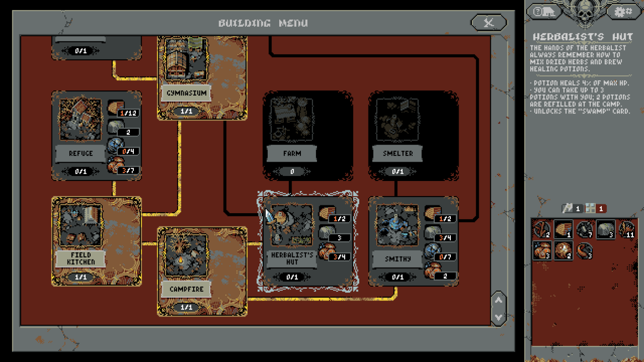Viewport: 644px width, 362px height.
Task: Select the wood planks resource with count 1
Action: click(563, 229)
